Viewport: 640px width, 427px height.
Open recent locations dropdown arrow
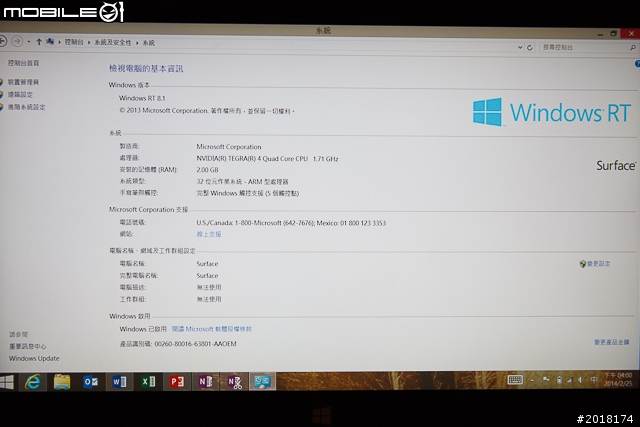coord(29,42)
